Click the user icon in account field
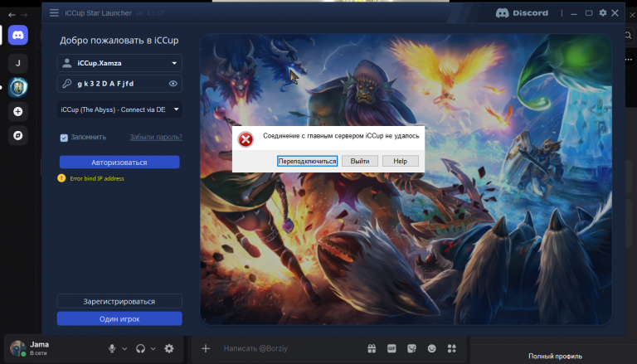The width and height of the screenshot is (637, 364). tap(67, 63)
